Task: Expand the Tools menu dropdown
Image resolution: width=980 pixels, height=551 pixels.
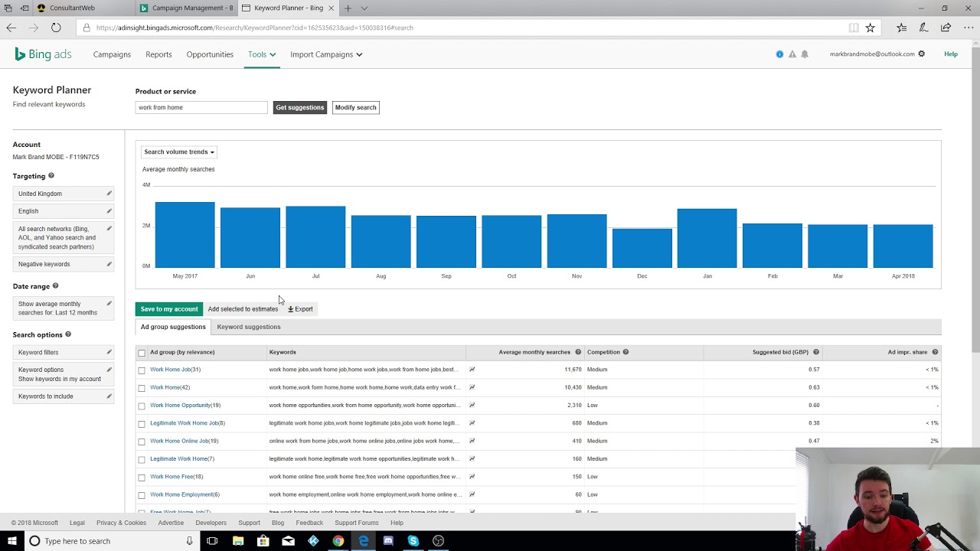Action: pyautogui.click(x=262, y=54)
